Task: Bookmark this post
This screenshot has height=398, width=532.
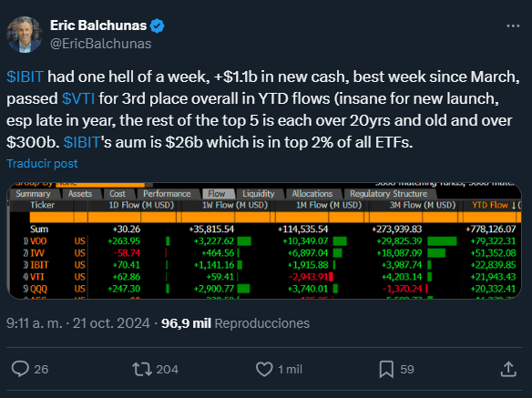Action: (386, 369)
